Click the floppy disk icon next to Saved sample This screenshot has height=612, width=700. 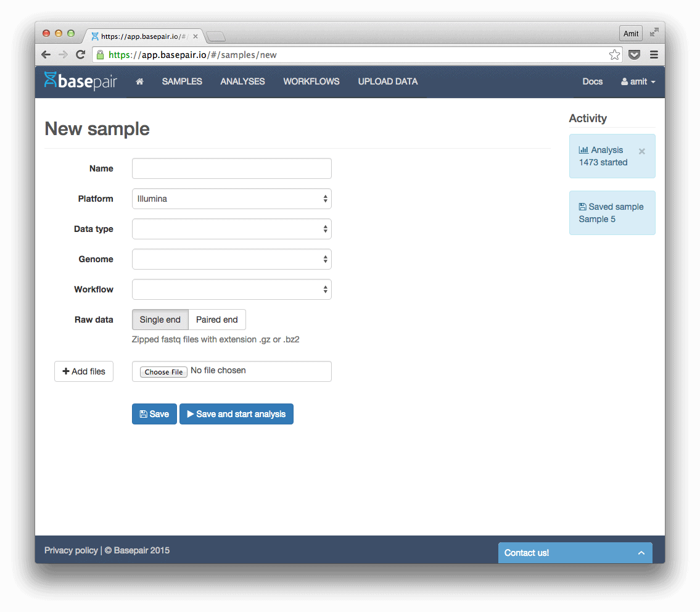point(583,206)
